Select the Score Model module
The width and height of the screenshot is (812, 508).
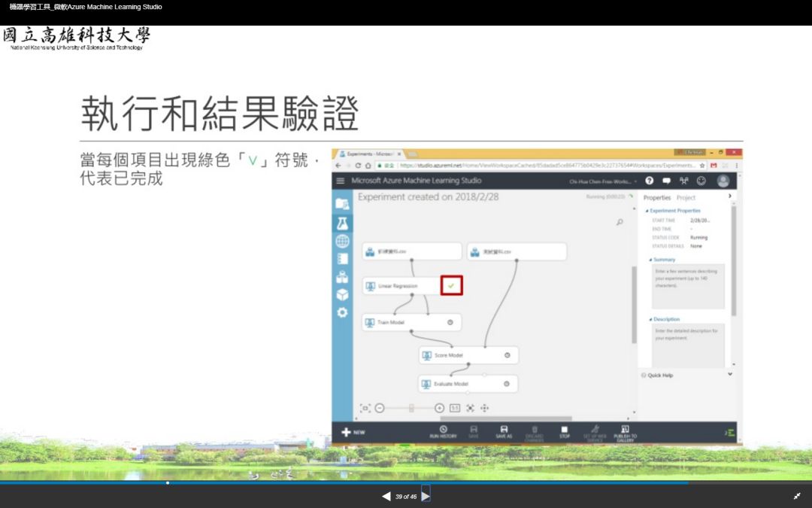point(468,355)
